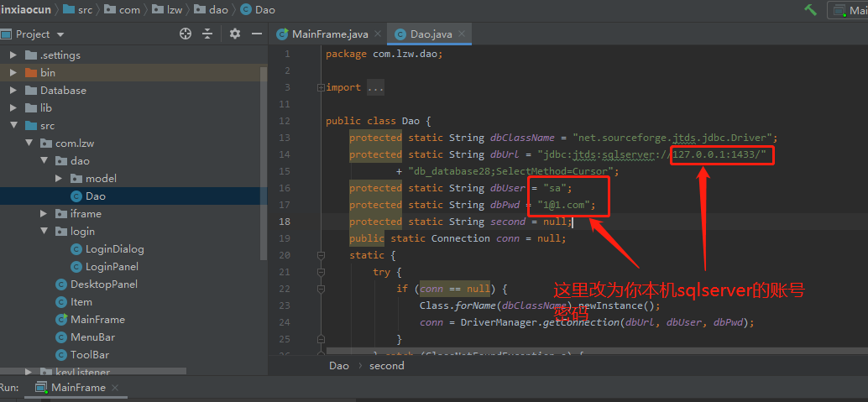This screenshot has width=868, height=402.
Task: Open ToolBar class in tree
Action: pos(89,355)
